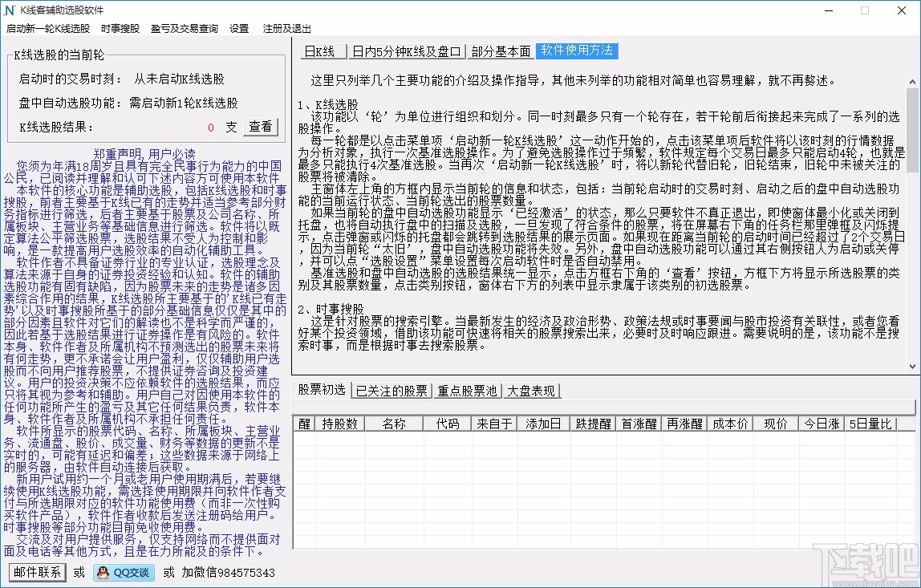Click the app logo icon in the title bar

click(x=11, y=11)
